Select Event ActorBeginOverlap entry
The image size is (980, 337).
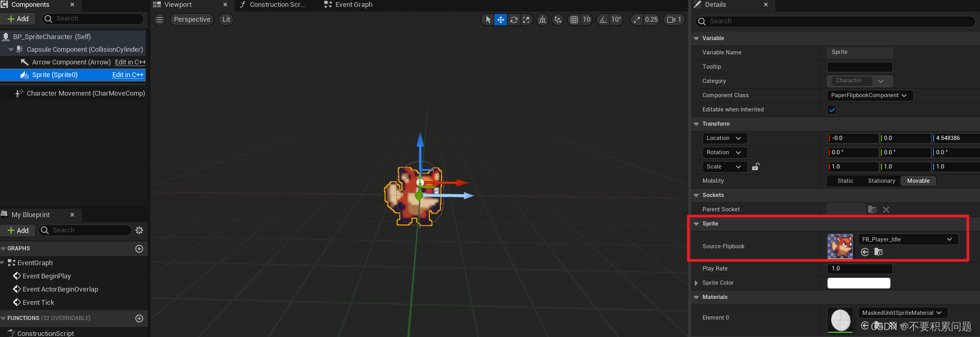click(60, 289)
